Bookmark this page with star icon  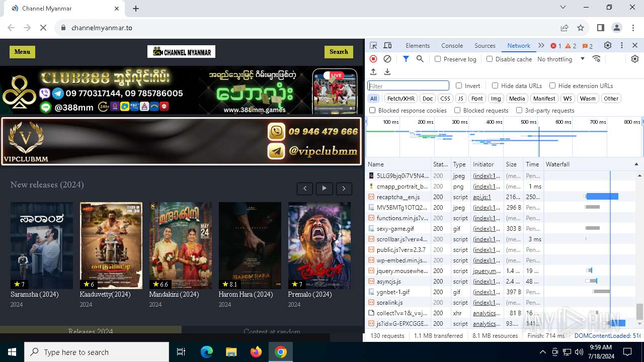coord(581,28)
